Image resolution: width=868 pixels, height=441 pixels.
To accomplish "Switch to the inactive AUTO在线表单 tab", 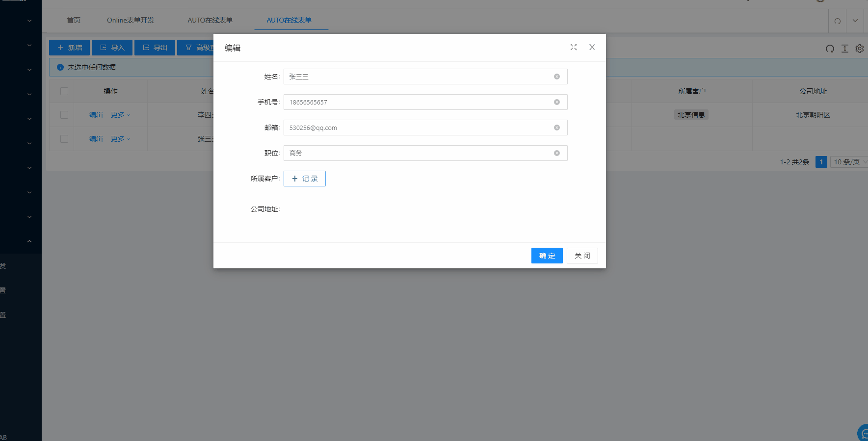I will tap(210, 20).
